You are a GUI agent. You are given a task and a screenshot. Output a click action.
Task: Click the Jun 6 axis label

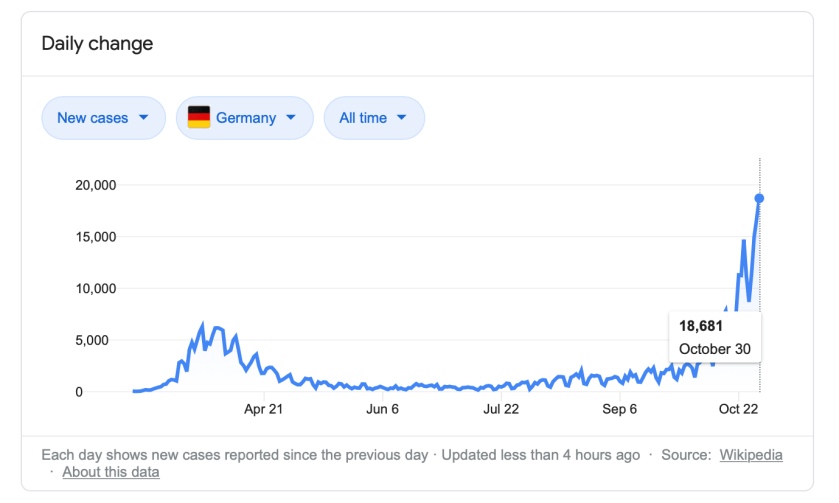point(382,409)
